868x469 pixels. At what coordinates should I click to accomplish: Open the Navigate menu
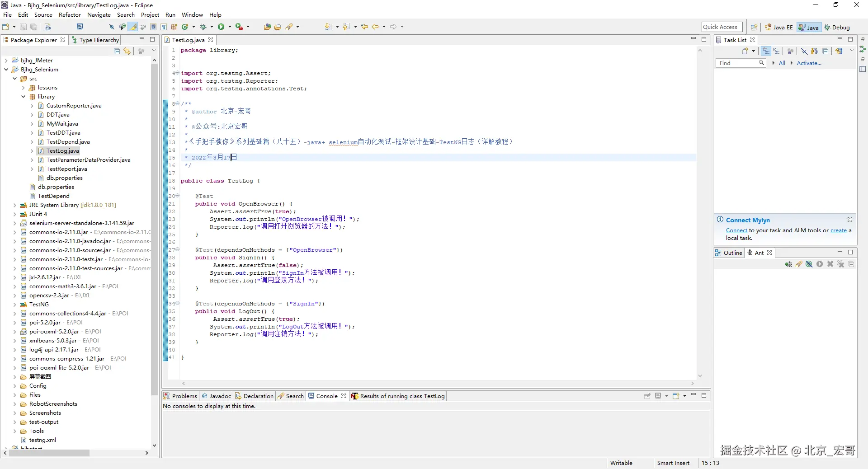point(99,14)
